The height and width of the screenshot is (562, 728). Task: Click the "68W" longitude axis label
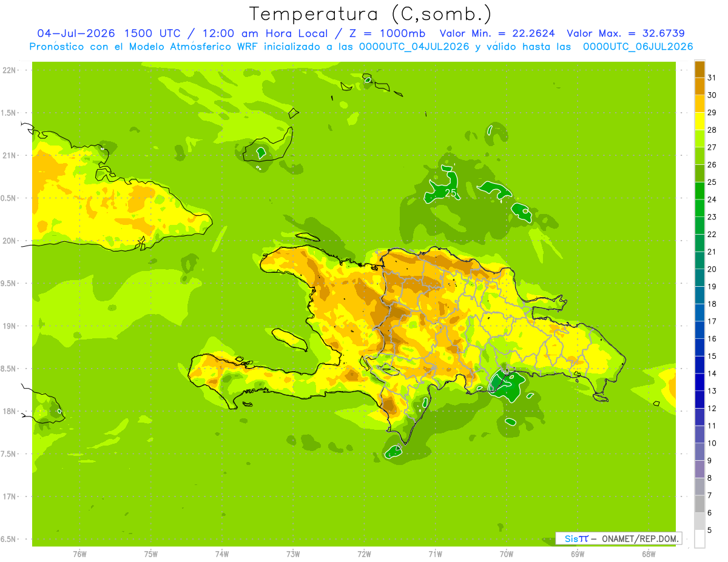649,554
